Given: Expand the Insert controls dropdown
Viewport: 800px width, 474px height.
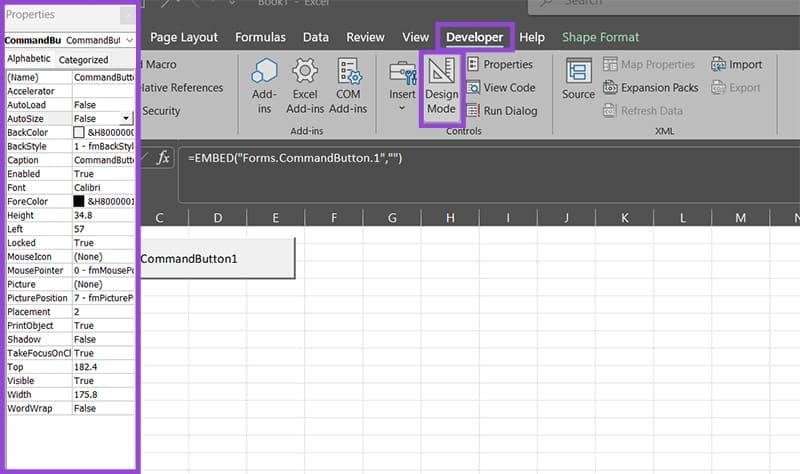Looking at the screenshot, I should (402, 107).
